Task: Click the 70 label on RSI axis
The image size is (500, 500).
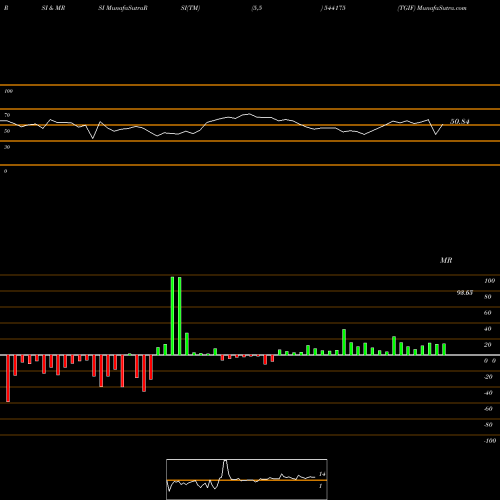Action: click(7, 115)
